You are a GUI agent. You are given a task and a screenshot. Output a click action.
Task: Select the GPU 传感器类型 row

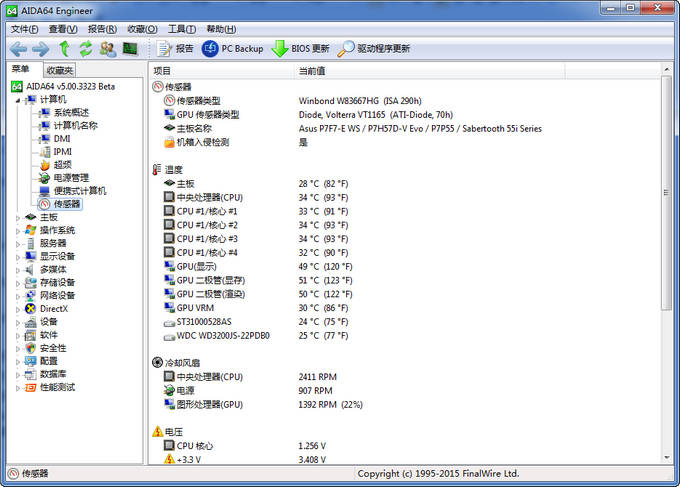pyautogui.click(x=405, y=114)
